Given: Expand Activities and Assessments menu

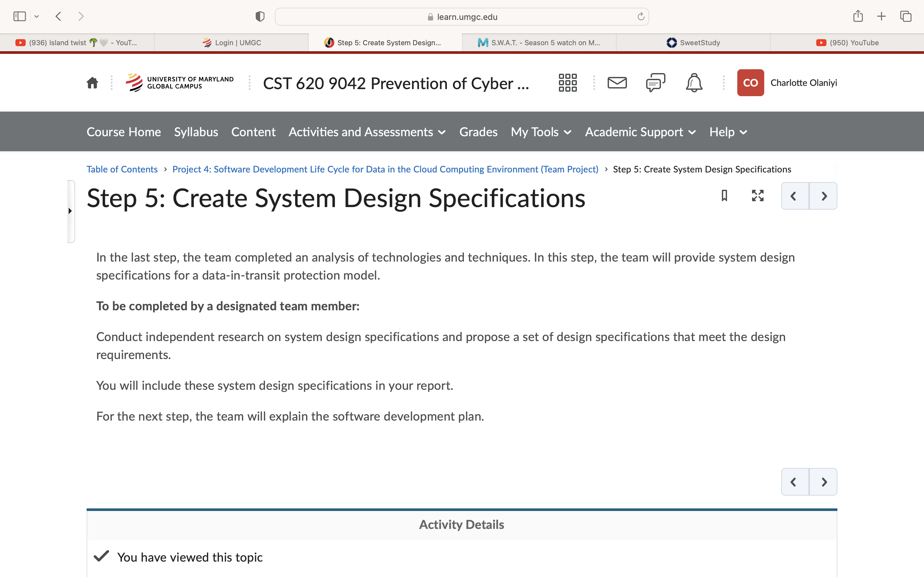Looking at the screenshot, I should tap(367, 132).
